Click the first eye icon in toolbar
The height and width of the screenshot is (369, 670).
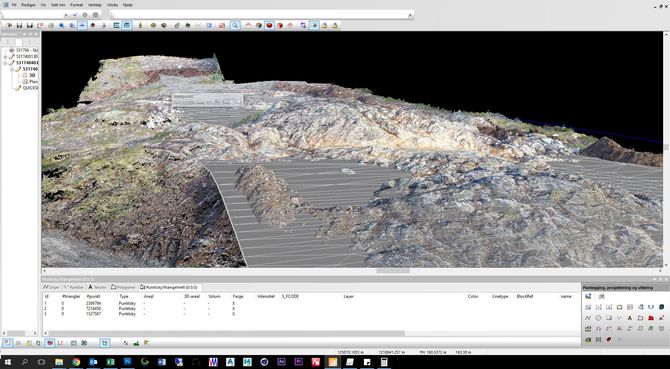(x=153, y=26)
